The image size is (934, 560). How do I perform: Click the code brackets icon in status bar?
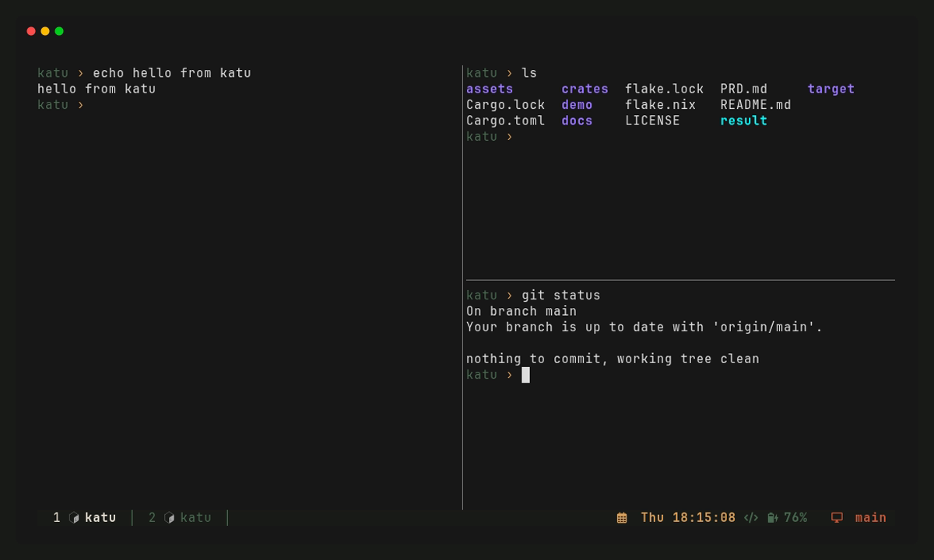coord(750,518)
